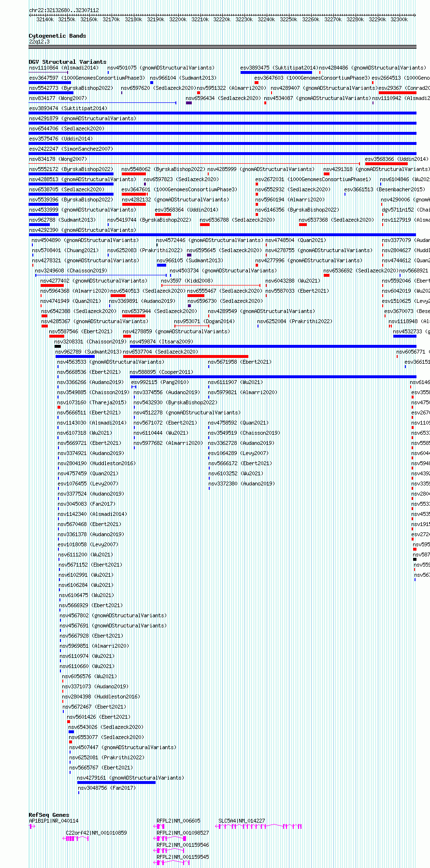Screen dimensions: 430x868
Task: Select the C22orf42|NM_001010859 gene label
Action: (96, 833)
